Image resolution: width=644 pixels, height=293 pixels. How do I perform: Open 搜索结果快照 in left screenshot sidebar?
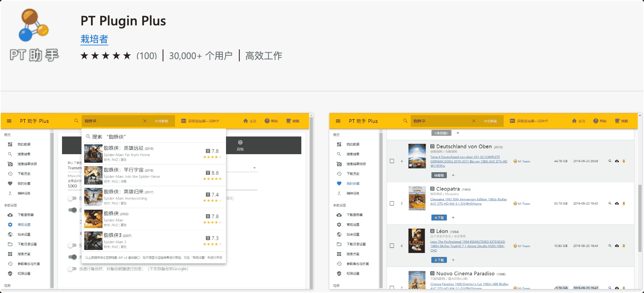[27, 164]
